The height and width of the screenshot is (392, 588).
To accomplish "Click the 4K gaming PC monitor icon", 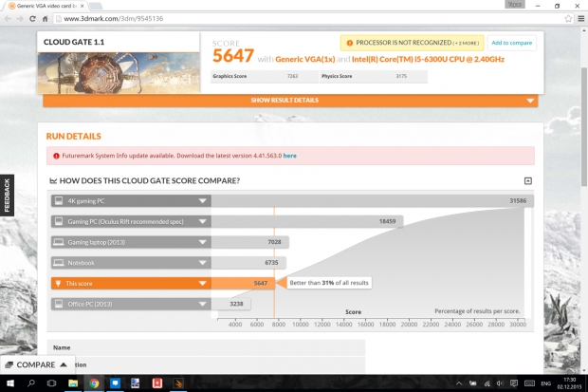I will [x=59, y=201].
